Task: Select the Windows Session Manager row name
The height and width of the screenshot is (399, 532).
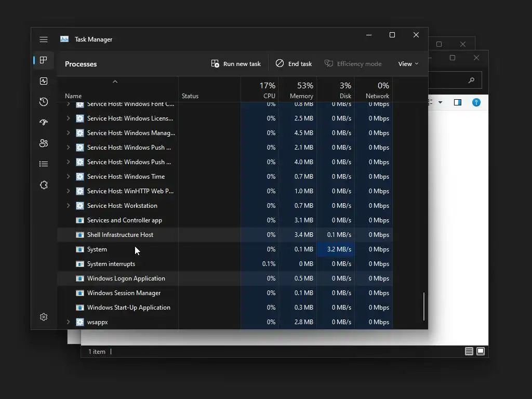Action: [124, 293]
